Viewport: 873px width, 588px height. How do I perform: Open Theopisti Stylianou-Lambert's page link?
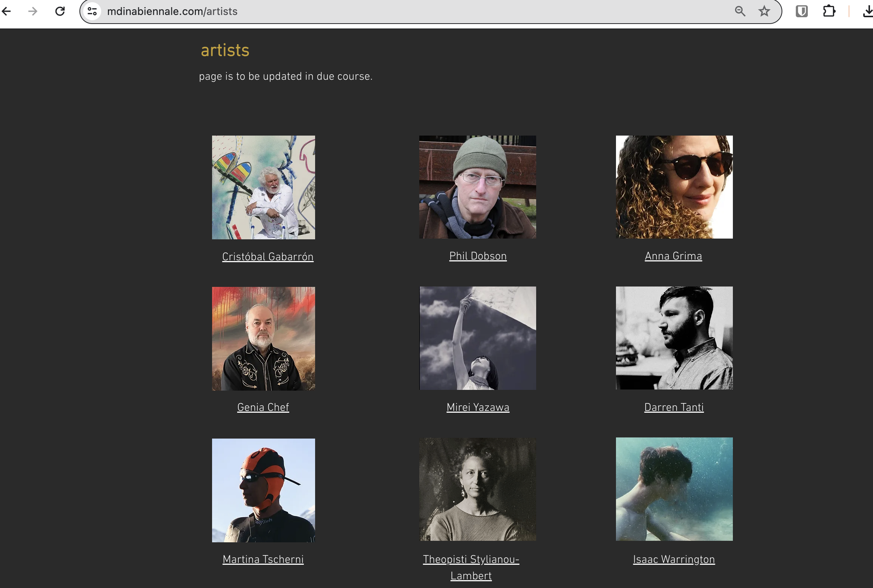click(471, 567)
